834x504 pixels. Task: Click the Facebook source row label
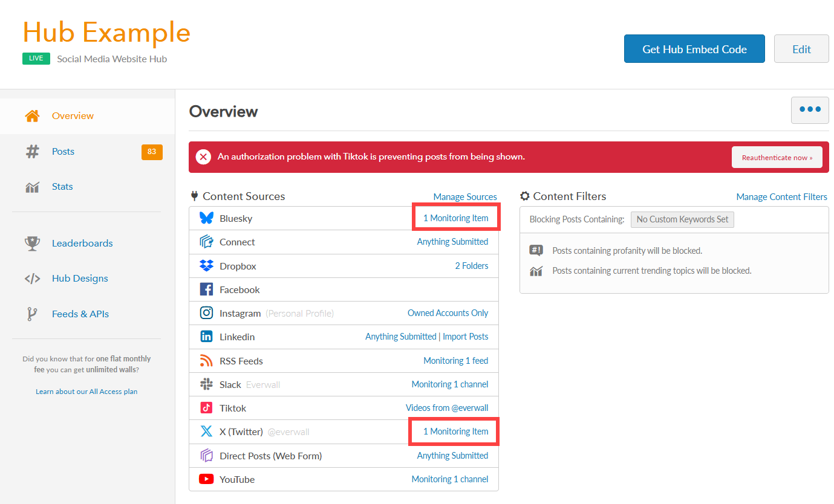(x=239, y=290)
